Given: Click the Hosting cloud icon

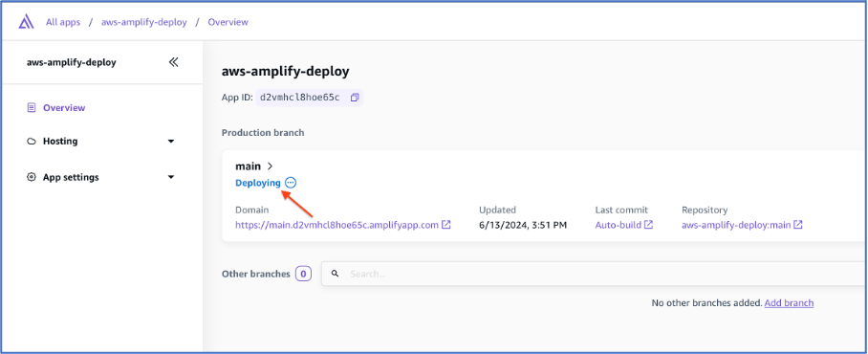Looking at the screenshot, I should coord(32,142).
